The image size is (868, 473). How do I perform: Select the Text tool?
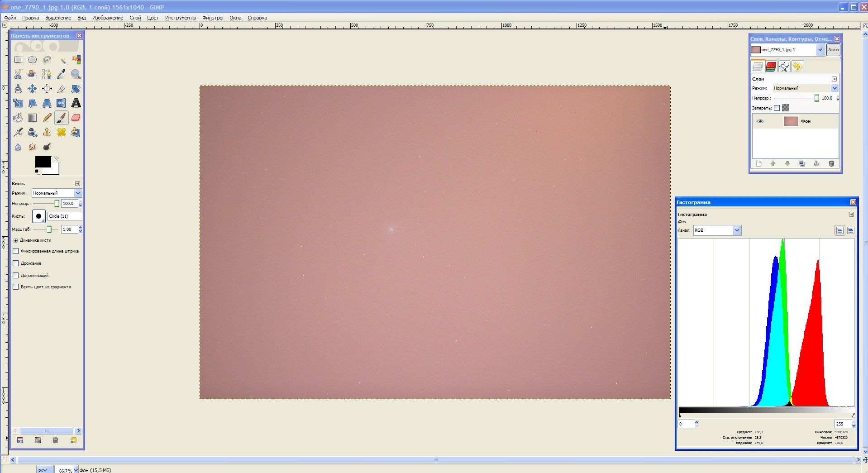76,103
